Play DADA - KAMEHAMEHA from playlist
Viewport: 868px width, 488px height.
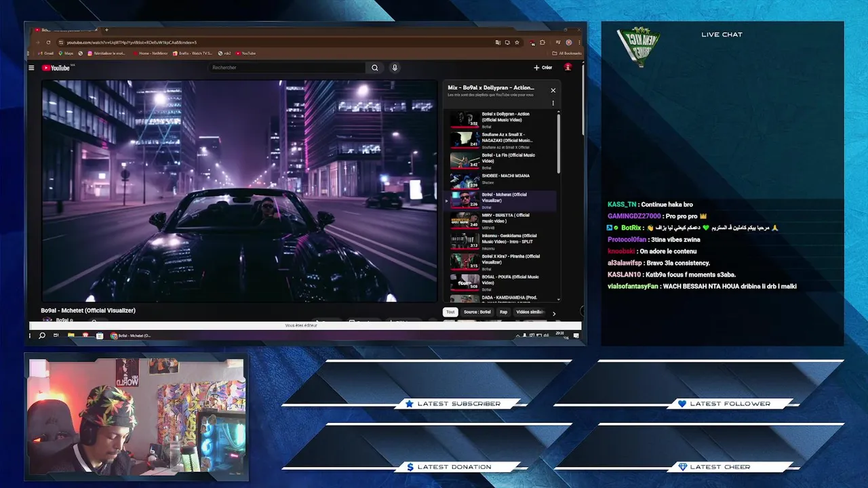pos(502,298)
